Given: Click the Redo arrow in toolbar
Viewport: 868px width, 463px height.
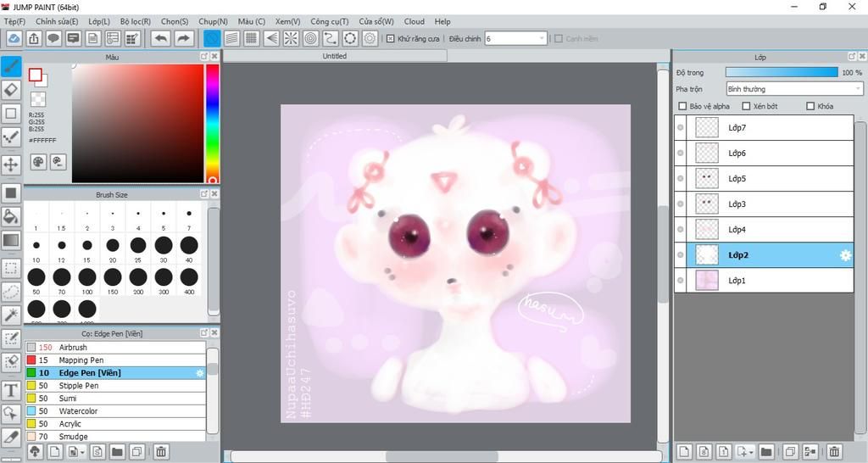Looking at the screenshot, I should (183, 39).
